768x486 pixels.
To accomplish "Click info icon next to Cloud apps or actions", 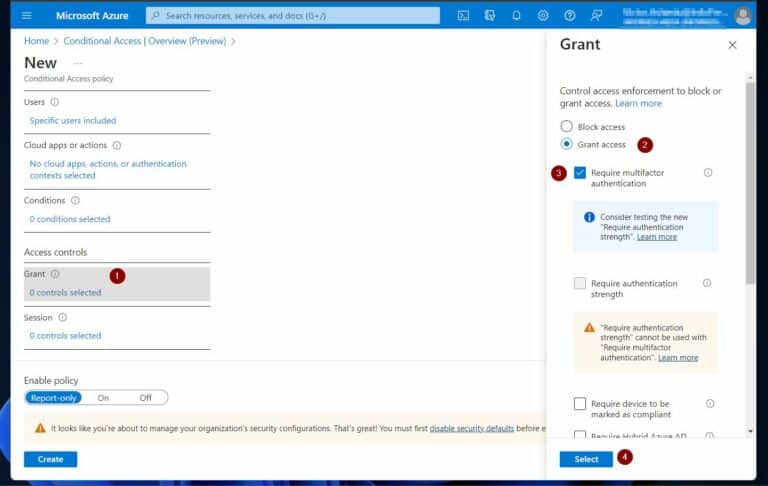I will (x=117, y=146).
